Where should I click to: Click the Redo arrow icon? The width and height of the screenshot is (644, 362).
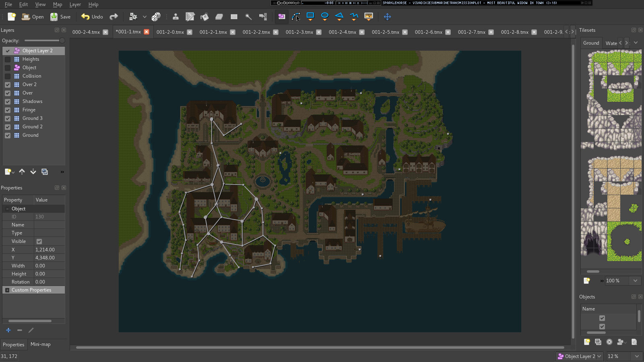click(x=114, y=16)
